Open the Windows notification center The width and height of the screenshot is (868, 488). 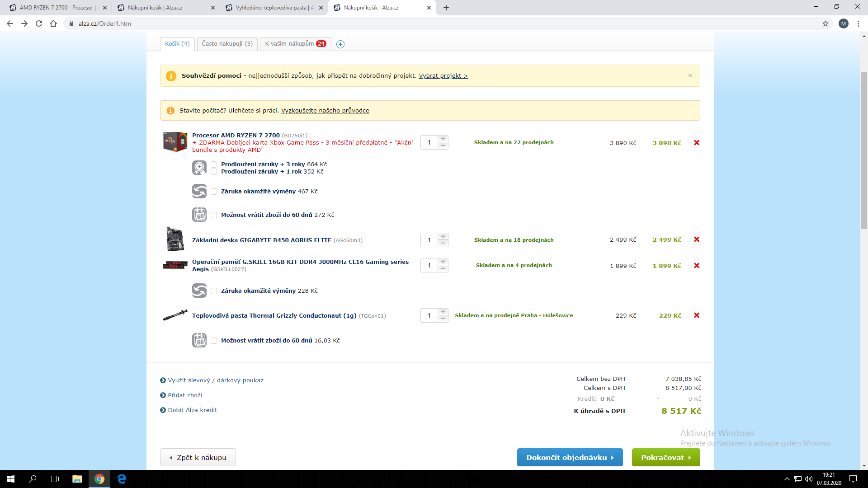853,479
